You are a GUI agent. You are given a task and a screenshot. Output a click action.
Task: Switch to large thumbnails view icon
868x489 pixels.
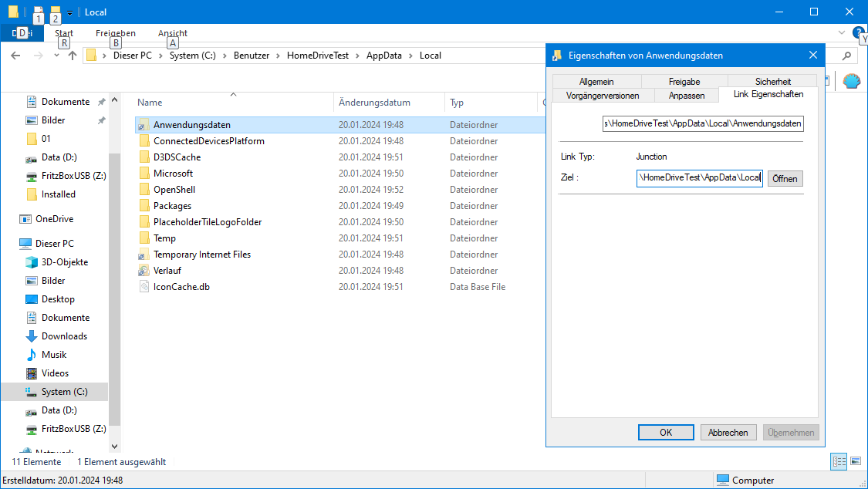point(856,461)
